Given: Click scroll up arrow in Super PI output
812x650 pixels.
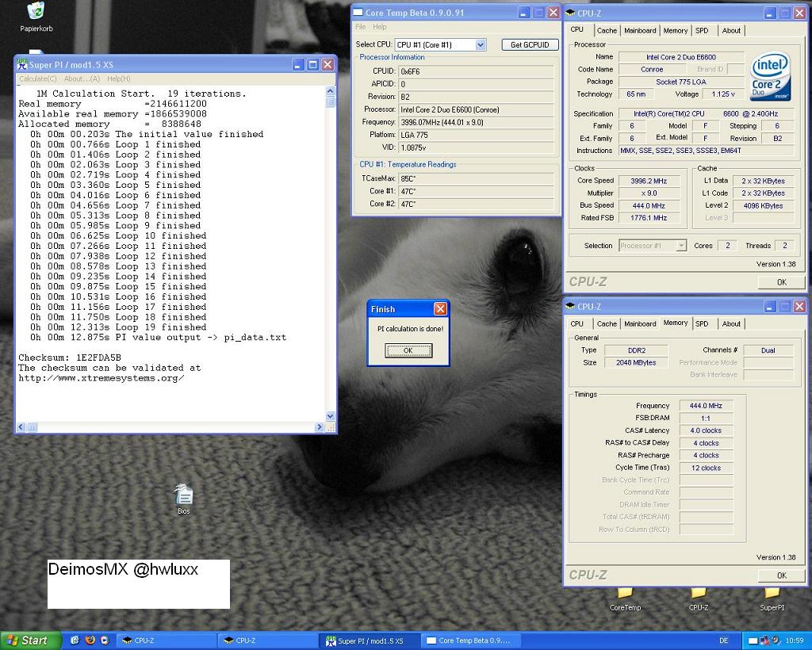Looking at the screenshot, I should (330, 91).
